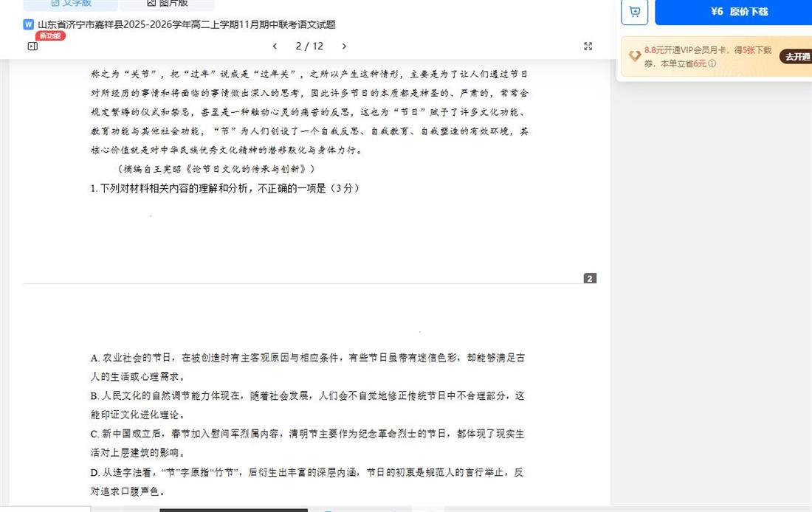Click the 去开通 VIP button
This screenshot has width=812, height=512.
click(x=797, y=57)
